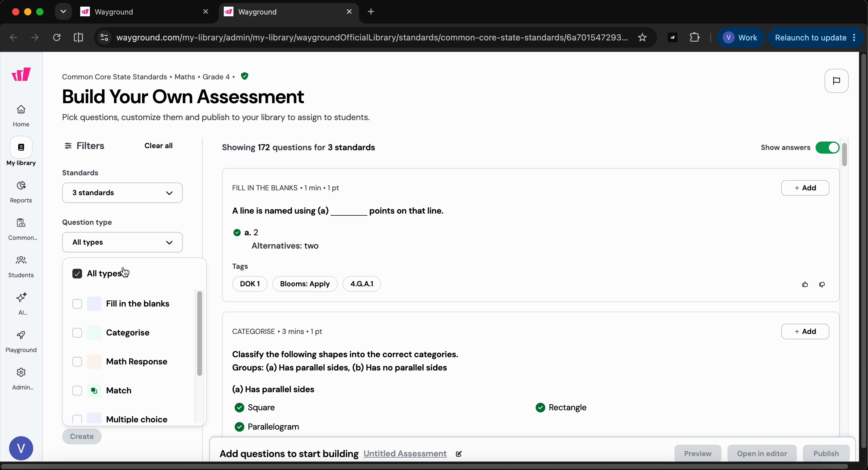This screenshot has height=470, width=868.
Task: Turn off the Show answers toggle
Action: 827,148
